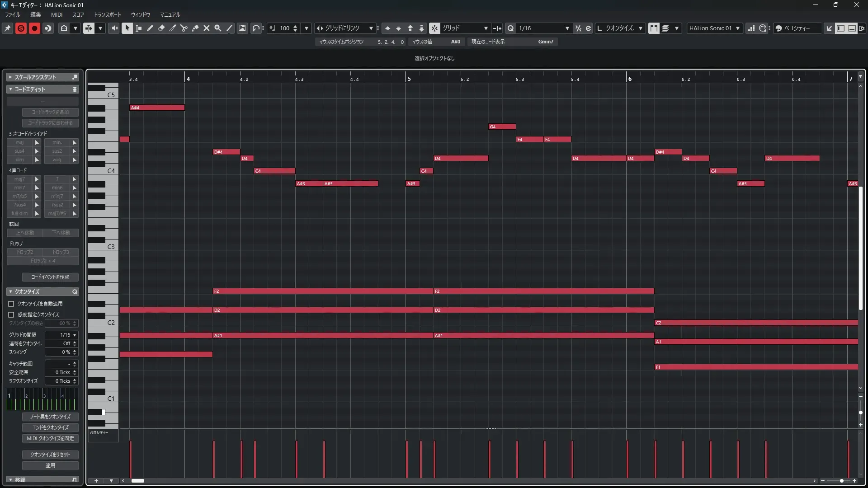Open the グリッドにリンク dropdown
Screen dimensions: 868x488
[371, 28]
